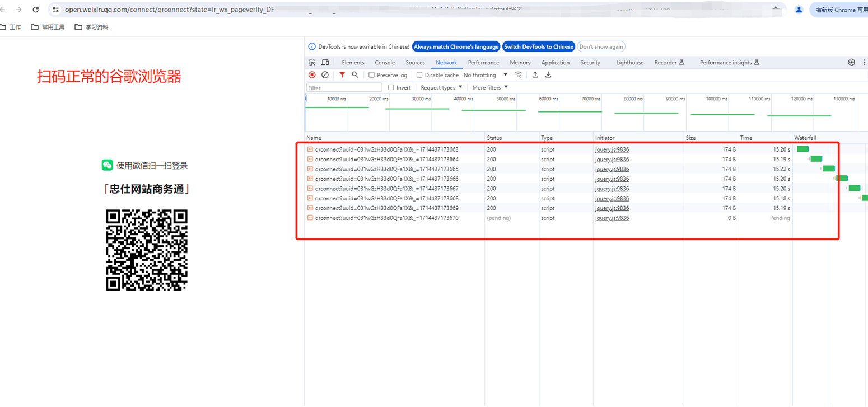Click the browser forward arrow
This screenshot has width=868, height=407.
click(20, 10)
